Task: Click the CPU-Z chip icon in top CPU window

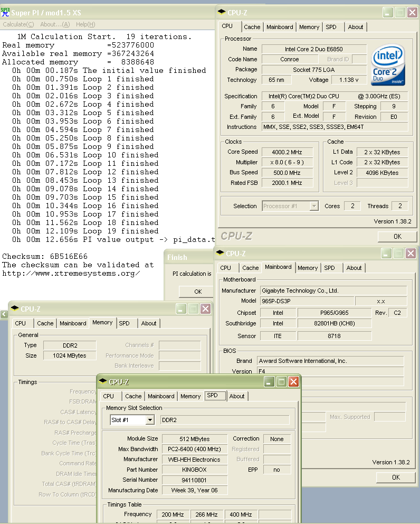Action: [222, 12]
